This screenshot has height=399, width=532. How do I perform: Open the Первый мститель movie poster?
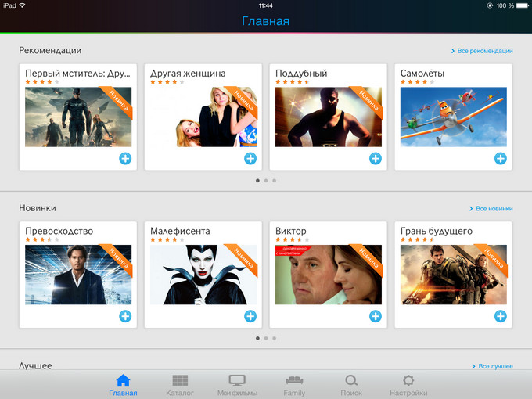(78, 117)
